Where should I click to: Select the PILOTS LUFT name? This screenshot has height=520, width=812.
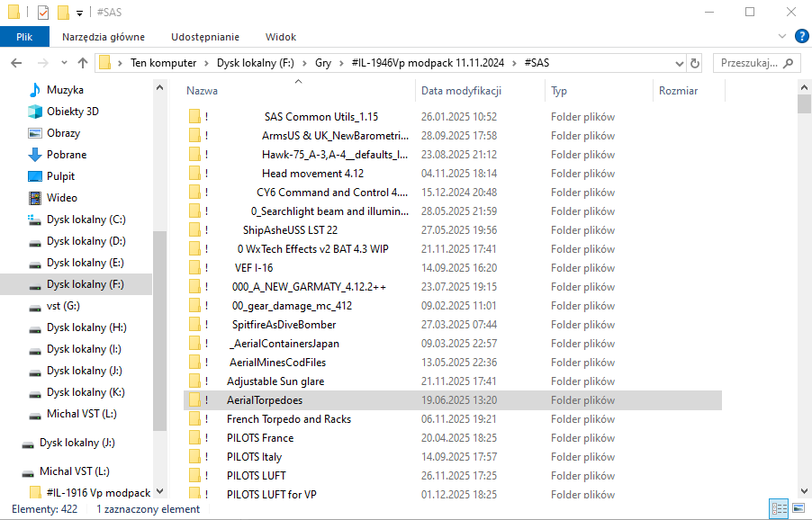[x=257, y=476]
